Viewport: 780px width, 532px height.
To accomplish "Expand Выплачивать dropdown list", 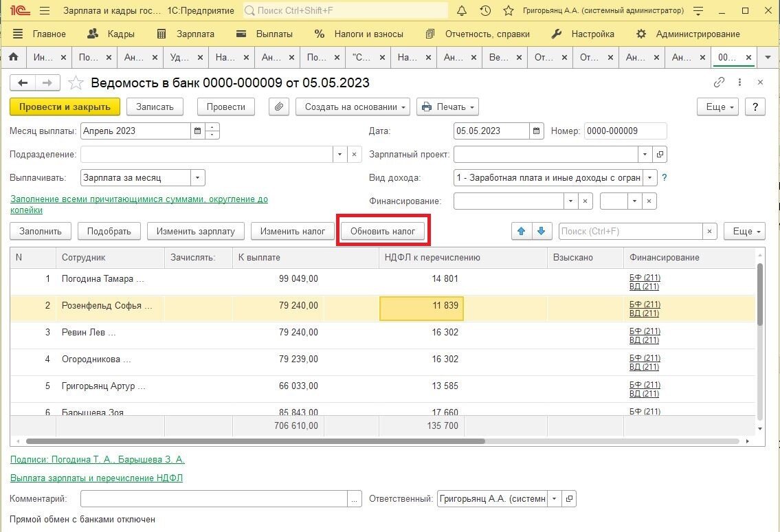I will point(197,177).
